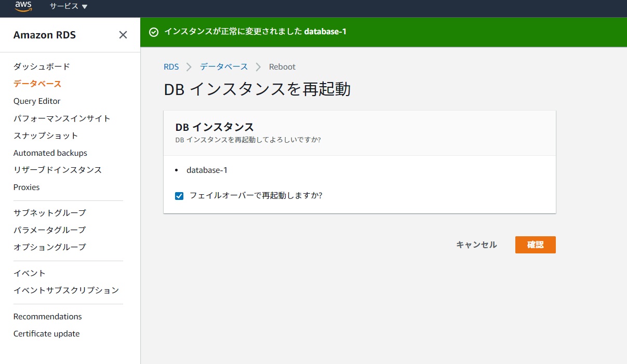Image resolution: width=627 pixels, height=364 pixels.
Task: Click the データベース breadcrumb link
Action: [x=224, y=66]
